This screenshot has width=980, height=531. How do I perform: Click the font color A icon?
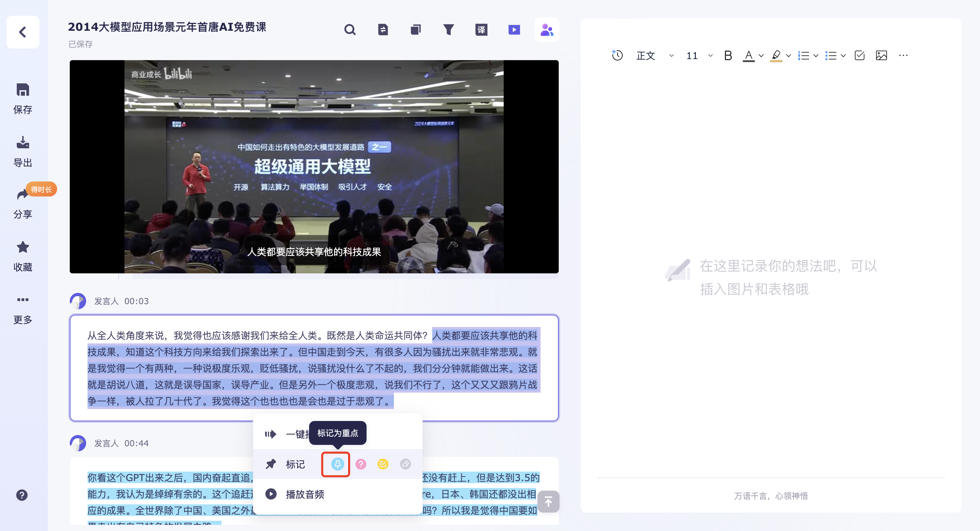[x=748, y=55]
